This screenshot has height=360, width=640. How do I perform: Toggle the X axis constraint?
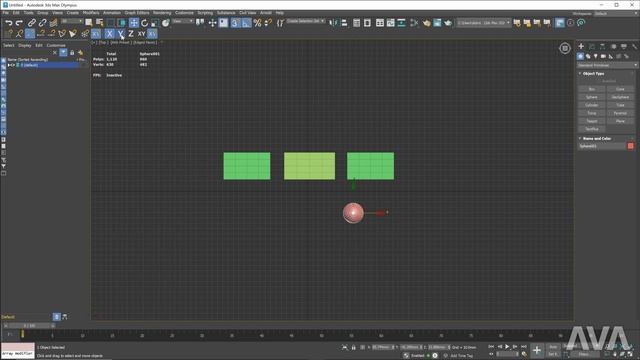[x=109, y=34]
